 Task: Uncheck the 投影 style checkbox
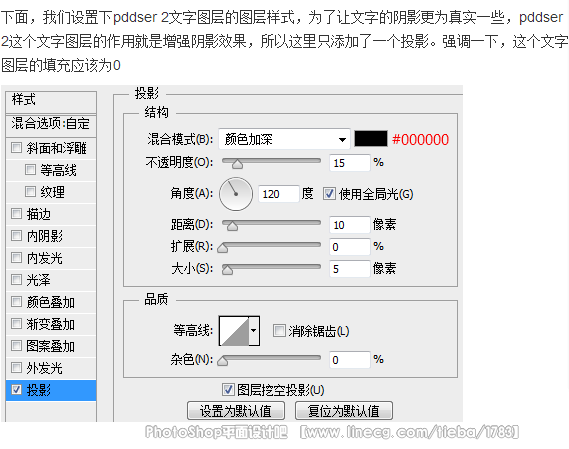[x=16, y=389]
